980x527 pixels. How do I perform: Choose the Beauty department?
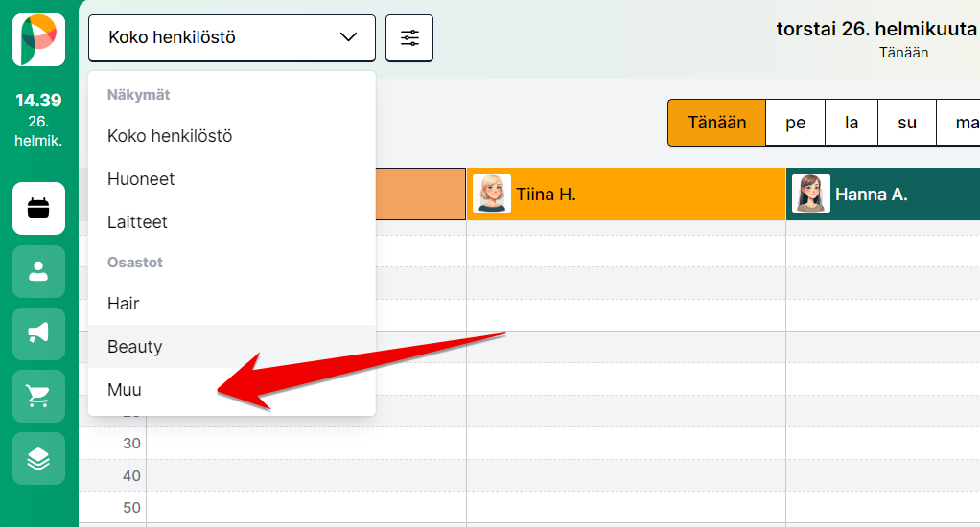[x=135, y=347]
